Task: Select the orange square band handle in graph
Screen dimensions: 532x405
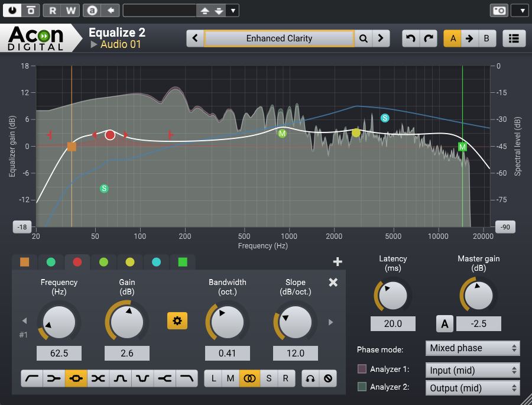Action: pyautogui.click(x=72, y=147)
